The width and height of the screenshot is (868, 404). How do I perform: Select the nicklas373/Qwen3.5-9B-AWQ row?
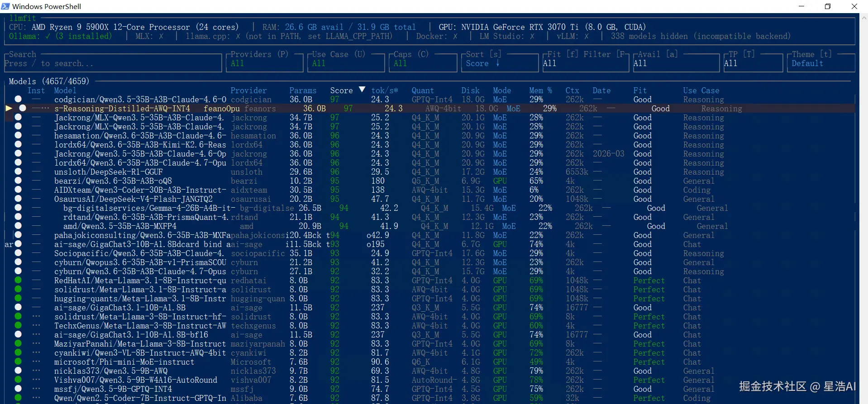(x=430, y=371)
